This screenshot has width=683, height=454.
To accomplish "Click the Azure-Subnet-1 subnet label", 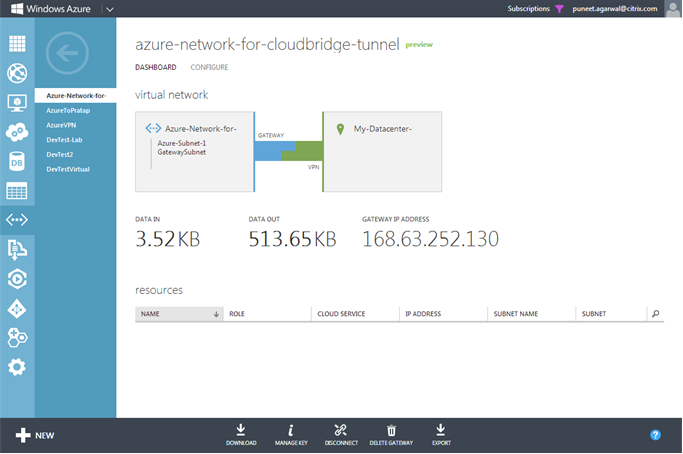I will (182, 143).
